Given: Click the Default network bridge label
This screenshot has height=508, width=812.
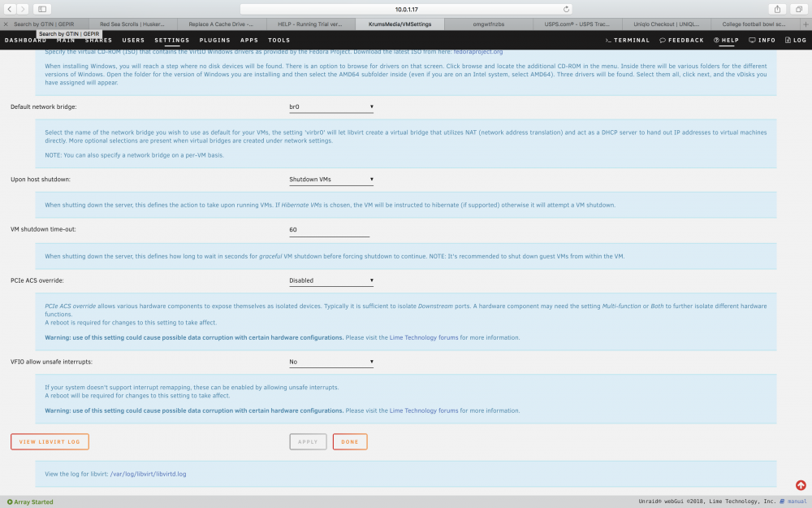Looking at the screenshot, I should (x=44, y=106).
